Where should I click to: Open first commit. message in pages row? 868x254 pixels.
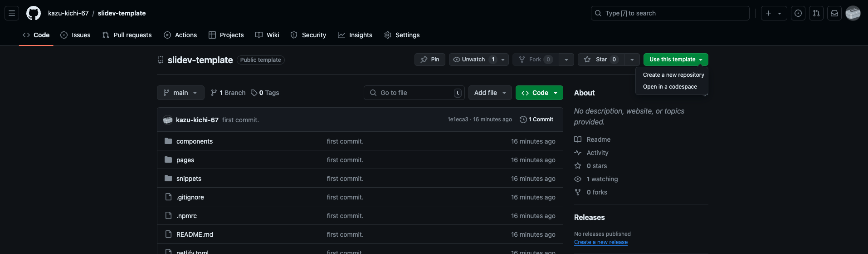pos(345,160)
